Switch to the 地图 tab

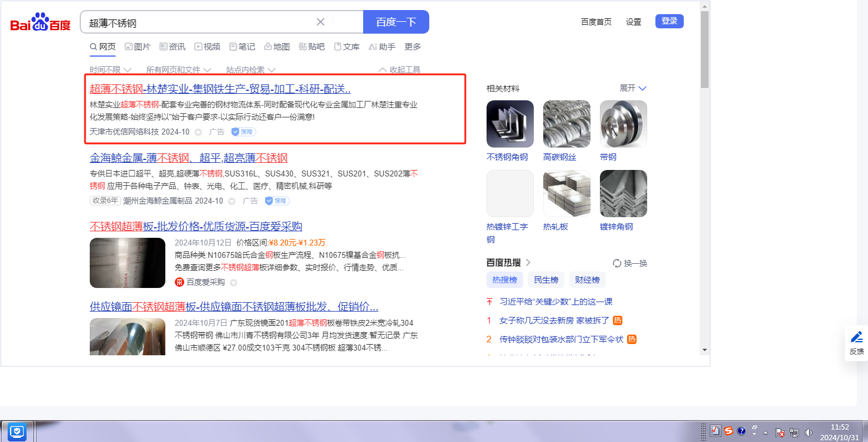[277, 47]
